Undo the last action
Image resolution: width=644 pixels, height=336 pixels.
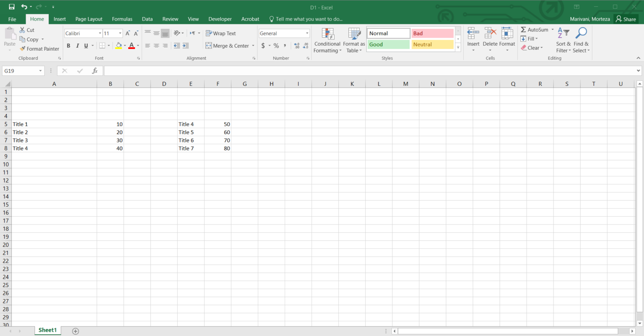[x=24, y=7]
